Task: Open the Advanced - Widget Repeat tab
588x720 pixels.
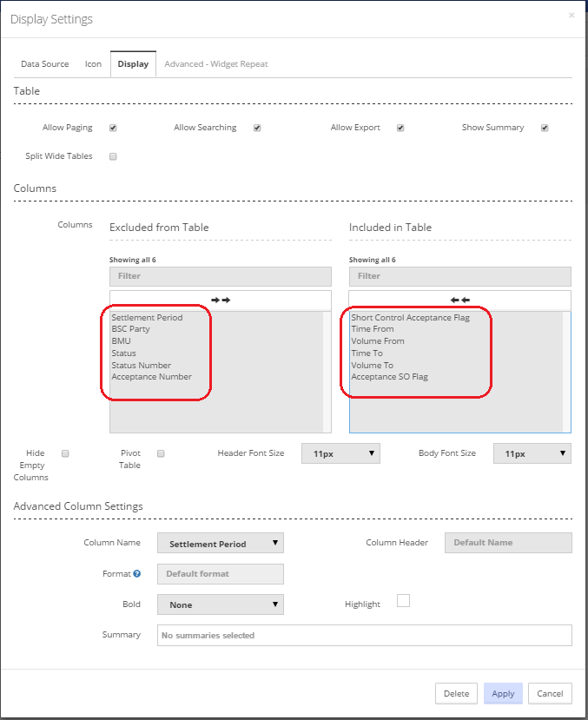Action: click(x=216, y=64)
